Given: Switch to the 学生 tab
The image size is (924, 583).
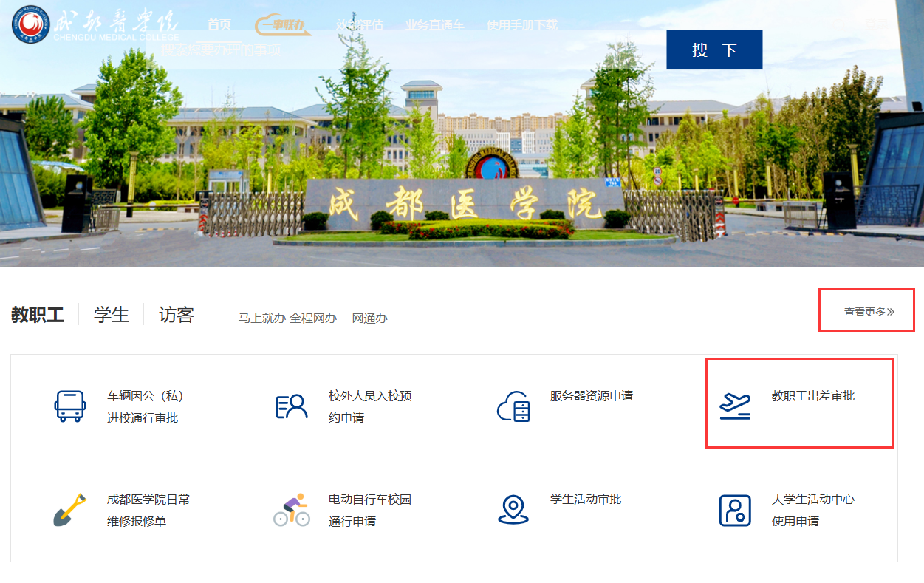Looking at the screenshot, I should coord(112,315).
